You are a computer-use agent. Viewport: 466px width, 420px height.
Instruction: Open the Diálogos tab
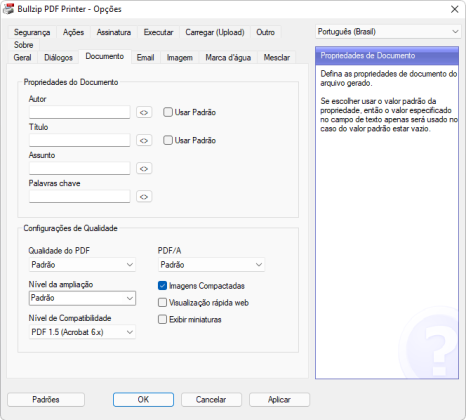point(58,57)
